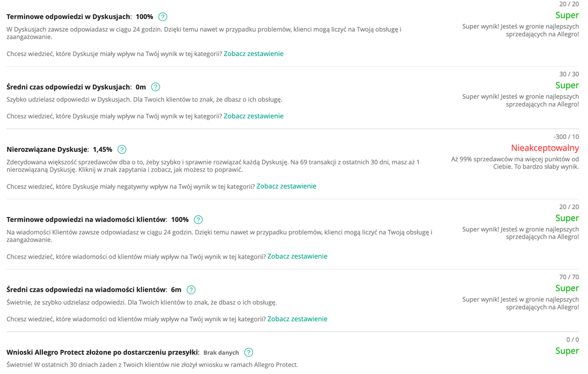Click the 1,45% unresolved discussions value

[102, 150]
